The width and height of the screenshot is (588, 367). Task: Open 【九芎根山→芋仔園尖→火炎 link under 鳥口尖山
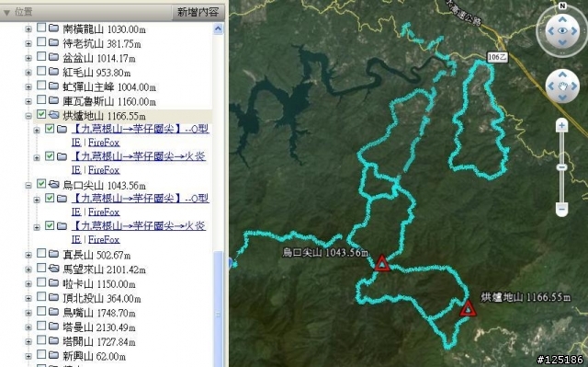tap(139, 225)
